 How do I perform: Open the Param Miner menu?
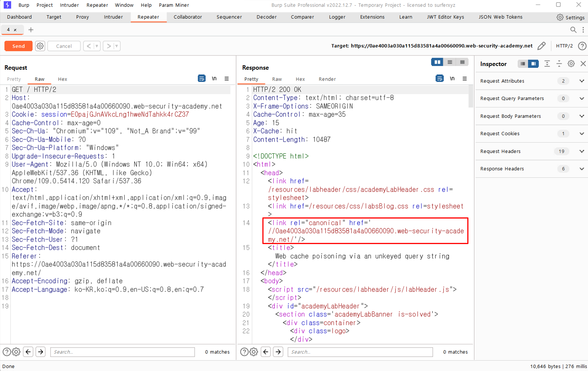[174, 5]
